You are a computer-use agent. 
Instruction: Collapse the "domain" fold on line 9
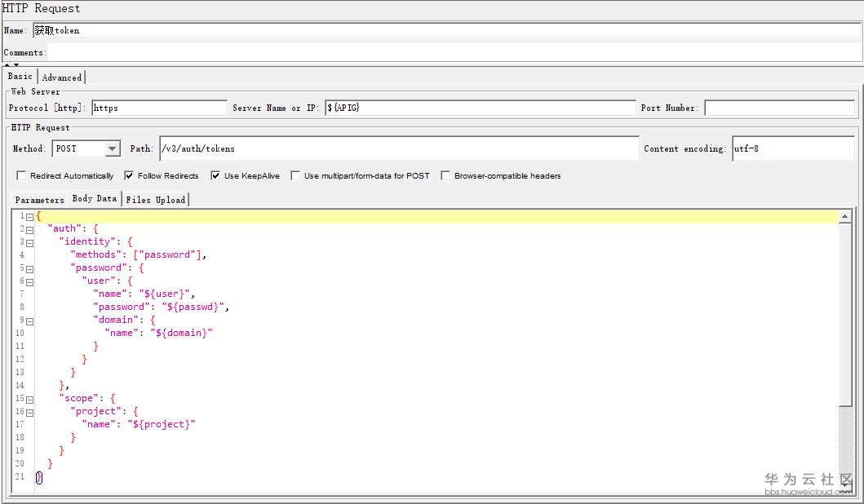point(29,321)
